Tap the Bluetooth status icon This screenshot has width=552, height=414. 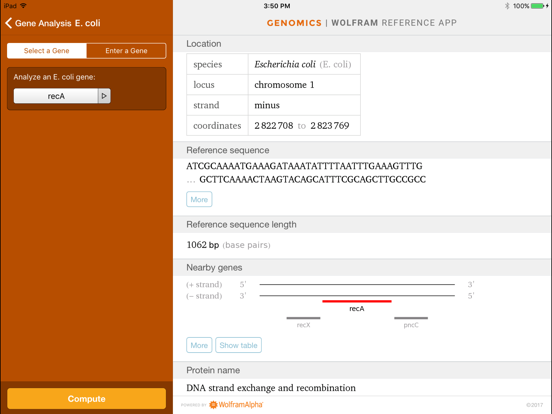coord(507,6)
